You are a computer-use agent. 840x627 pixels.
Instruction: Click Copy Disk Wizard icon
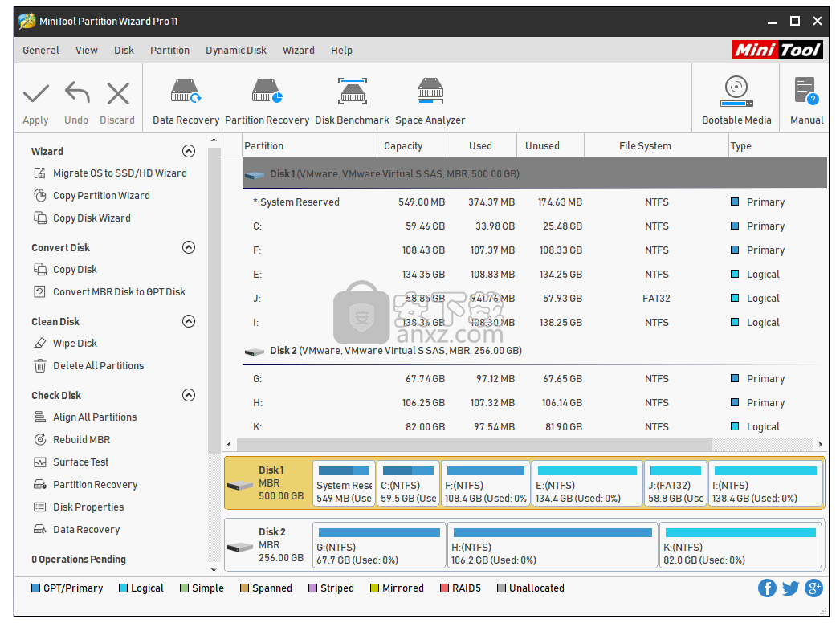(x=39, y=218)
